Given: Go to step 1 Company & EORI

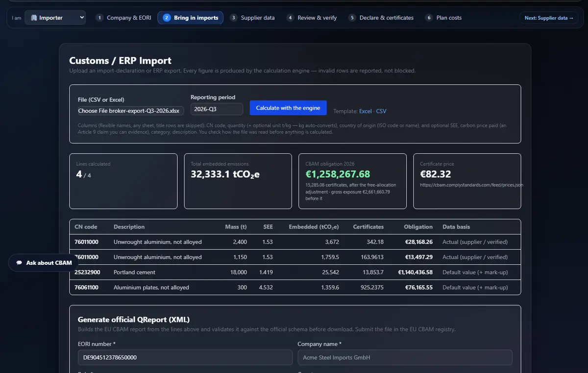Looking at the screenshot, I should click(x=123, y=18).
